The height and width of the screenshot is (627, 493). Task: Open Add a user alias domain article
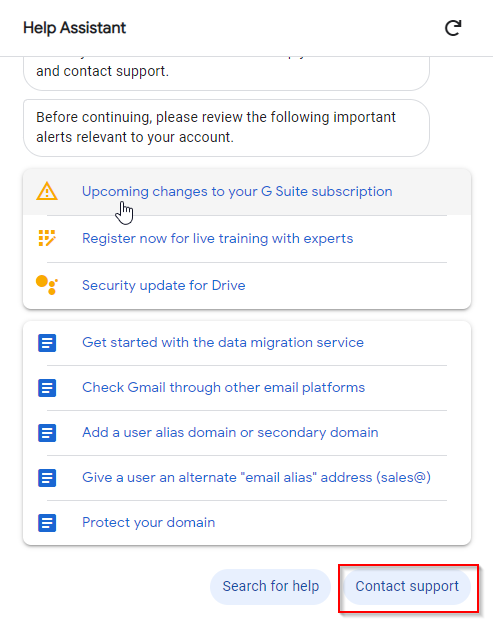(230, 432)
